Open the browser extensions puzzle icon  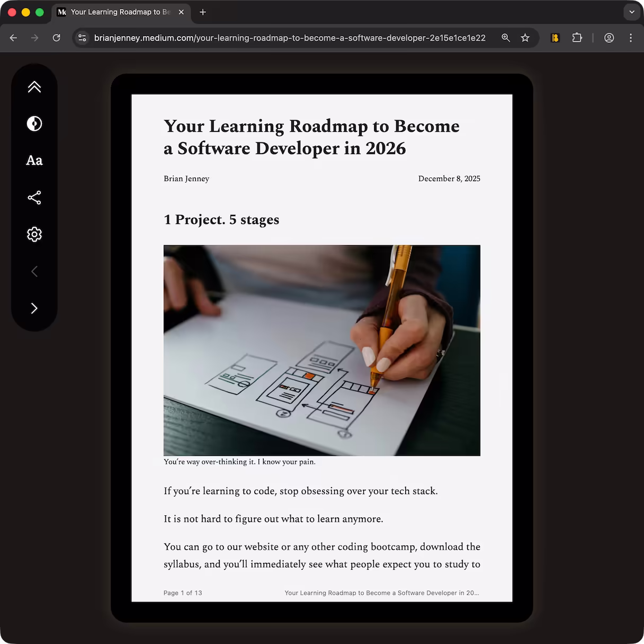577,38
